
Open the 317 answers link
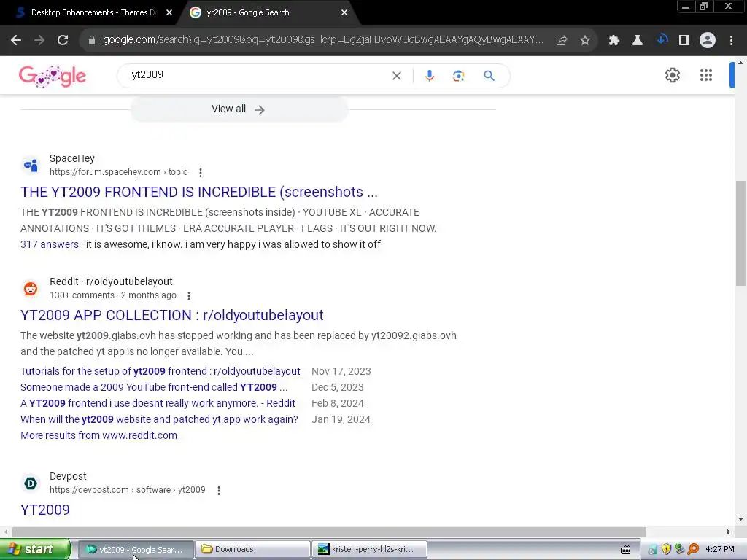pyautogui.click(x=50, y=244)
